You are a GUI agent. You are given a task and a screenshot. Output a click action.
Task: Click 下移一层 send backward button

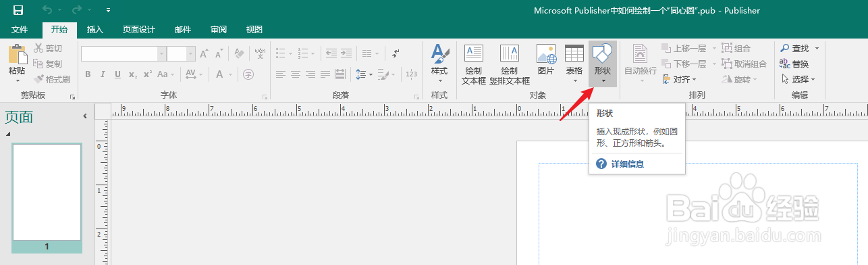(684, 64)
